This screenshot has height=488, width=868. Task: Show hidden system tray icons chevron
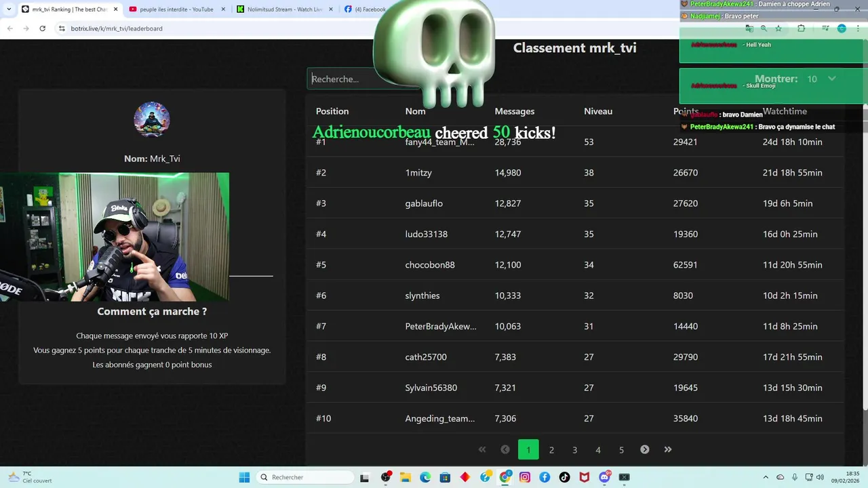[x=766, y=477]
